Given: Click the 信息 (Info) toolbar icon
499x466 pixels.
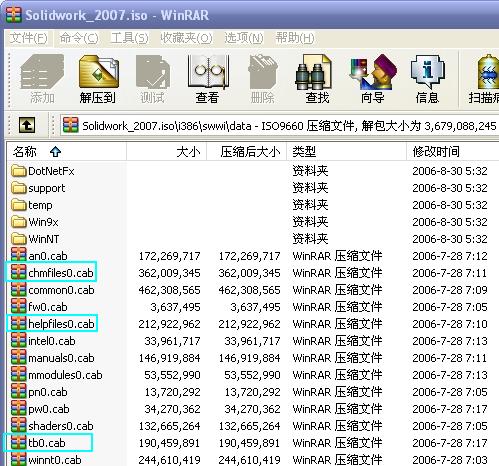Looking at the screenshot, I should [427, 72].
